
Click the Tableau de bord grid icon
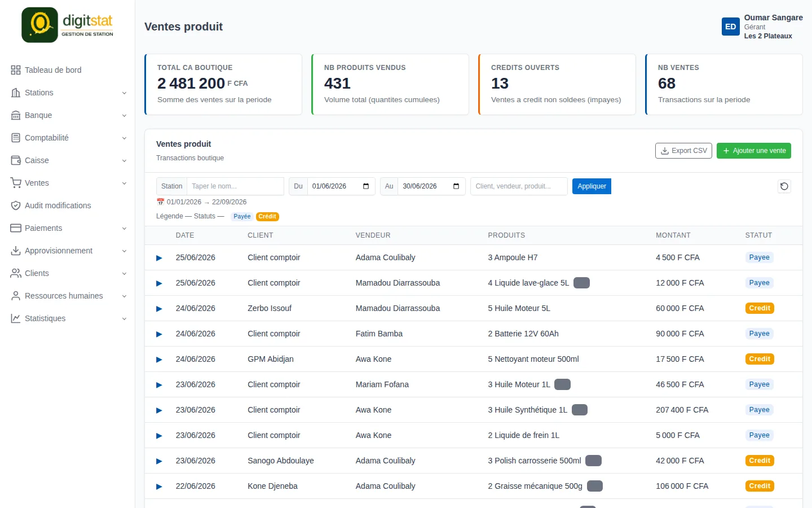(x=16, y=70)
